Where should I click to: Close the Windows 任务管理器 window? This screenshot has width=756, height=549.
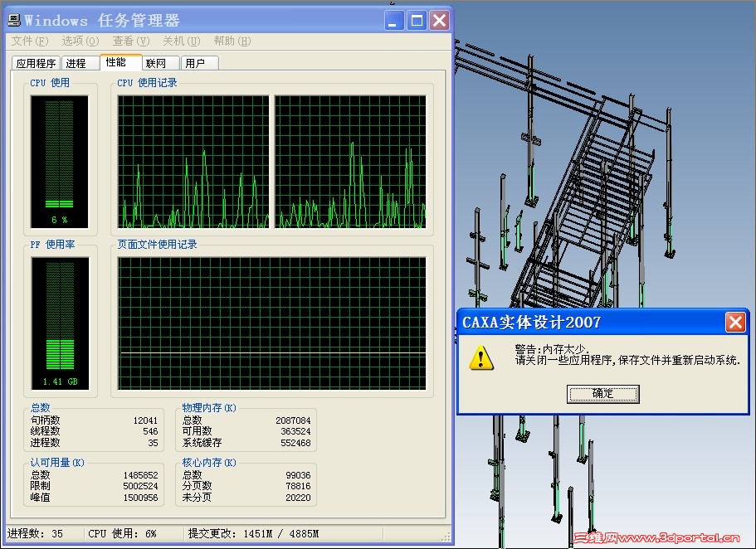click(x=439, y=21)
